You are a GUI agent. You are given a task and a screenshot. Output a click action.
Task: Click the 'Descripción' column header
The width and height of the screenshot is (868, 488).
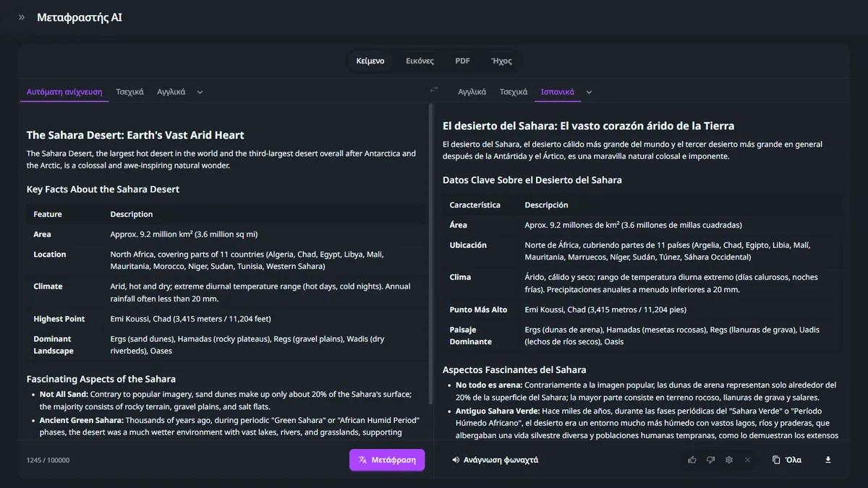tap(546, 205)
